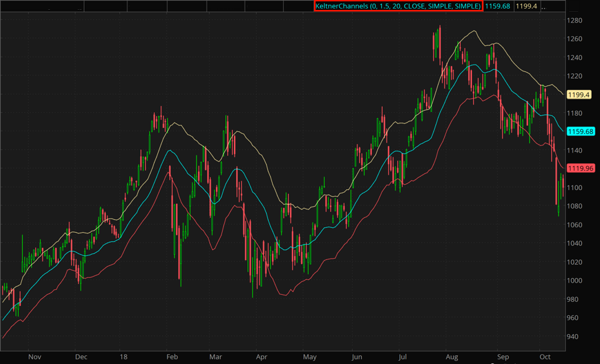Expand the truncated study values ellipsis
The width and height of the screenshot is (600, 364).
click(544, 6)
